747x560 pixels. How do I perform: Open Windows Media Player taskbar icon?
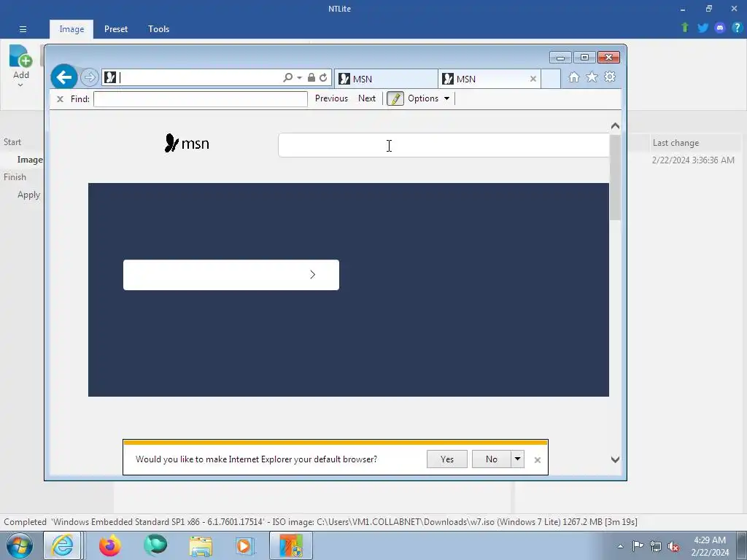click(x=245, y=545)
